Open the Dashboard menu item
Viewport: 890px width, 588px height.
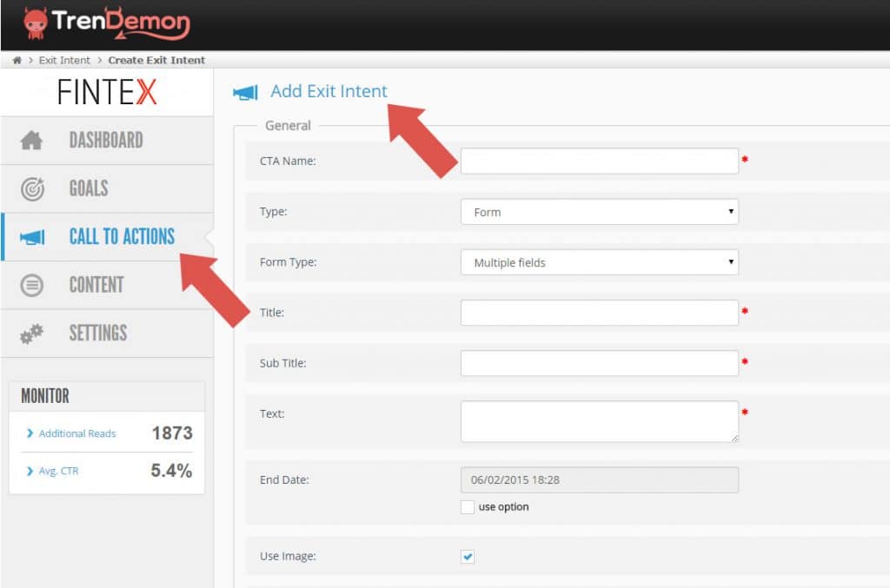click(107, 141)
